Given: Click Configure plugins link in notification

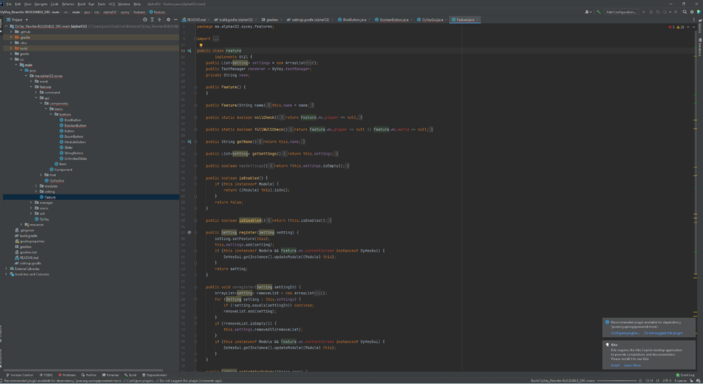Looking at the screenshot, I should tap(625, 333).
